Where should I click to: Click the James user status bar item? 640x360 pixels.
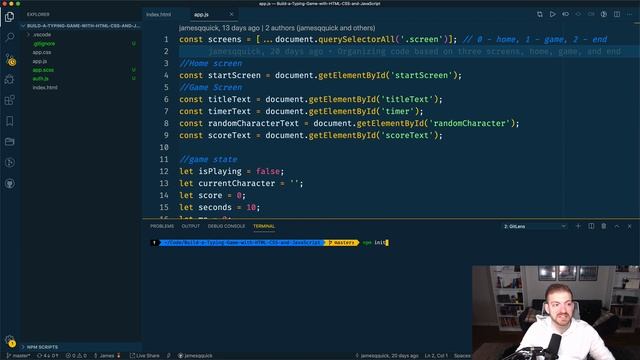click(x=107, y=356)
